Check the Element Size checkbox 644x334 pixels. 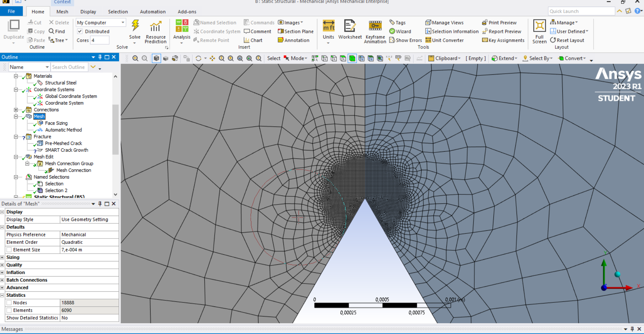[x=9, y=250]
